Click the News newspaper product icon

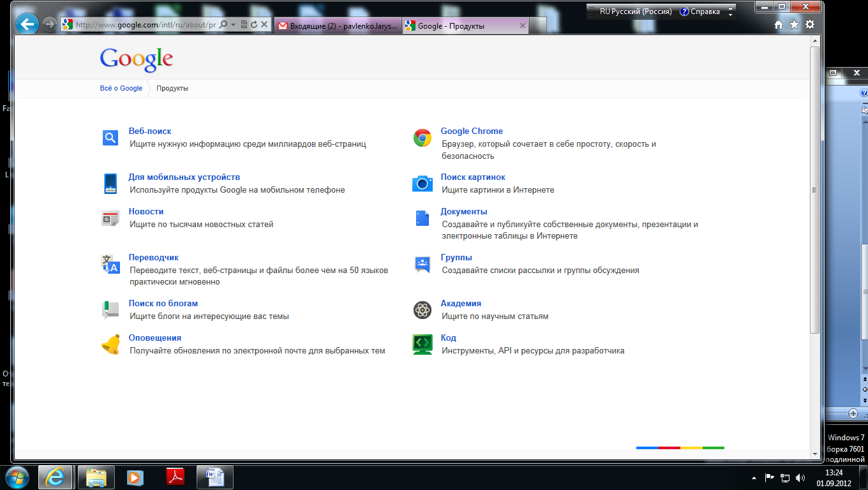110,218
